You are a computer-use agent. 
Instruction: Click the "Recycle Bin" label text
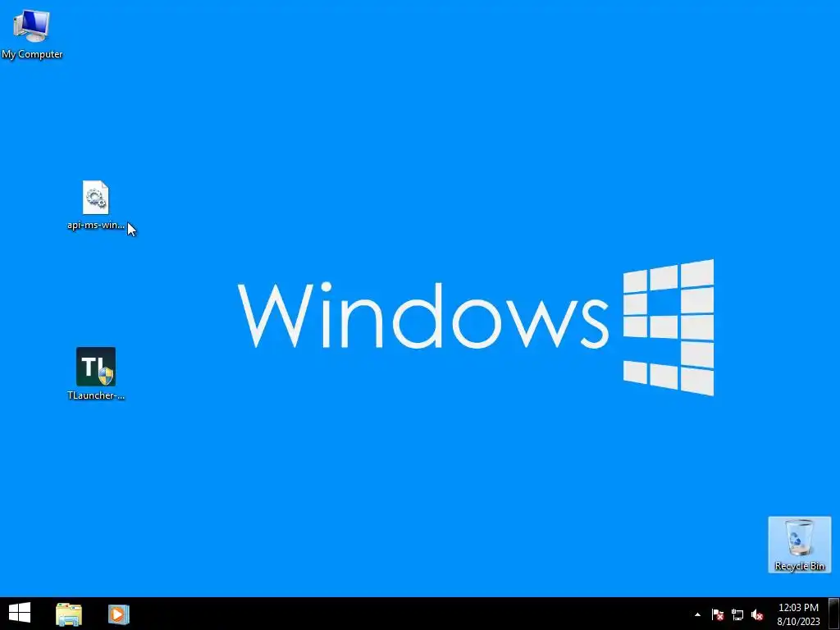(x=799, y=566)
